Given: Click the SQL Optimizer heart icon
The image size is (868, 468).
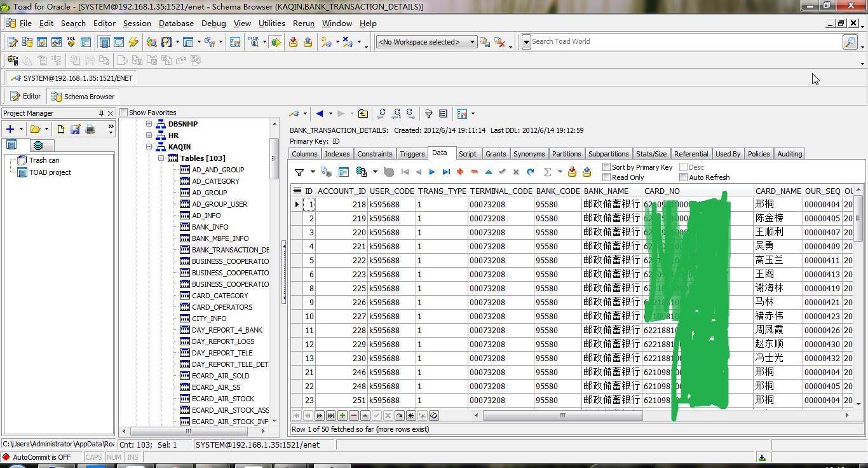Looking at the screenshot, I should (x=71, y=42).
